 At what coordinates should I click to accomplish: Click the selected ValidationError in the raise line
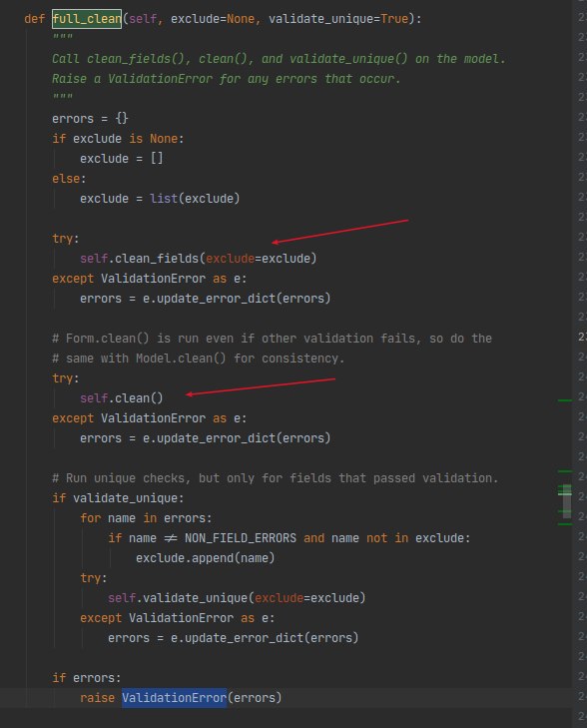click(x=174, y=698)
